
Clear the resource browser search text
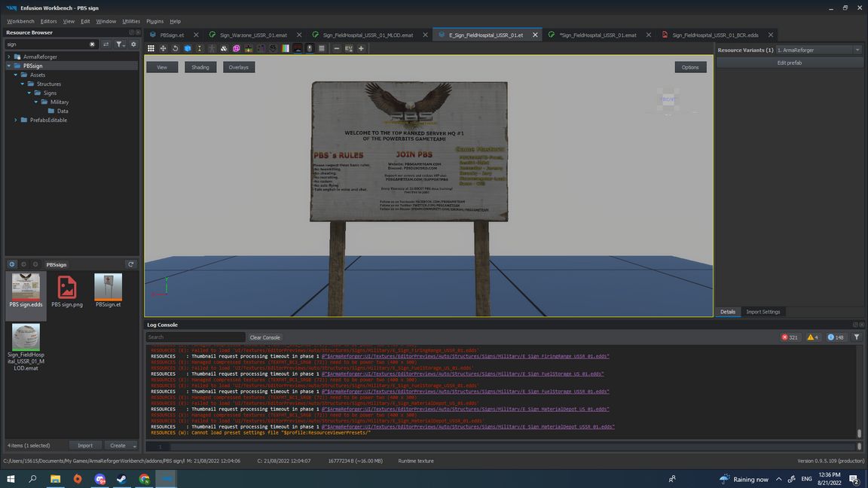(x=93, y=44)
